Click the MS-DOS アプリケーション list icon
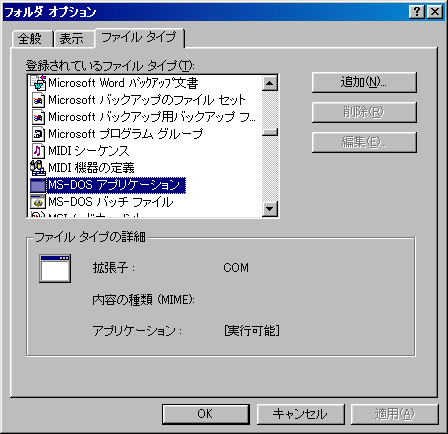 click(38, 185)
